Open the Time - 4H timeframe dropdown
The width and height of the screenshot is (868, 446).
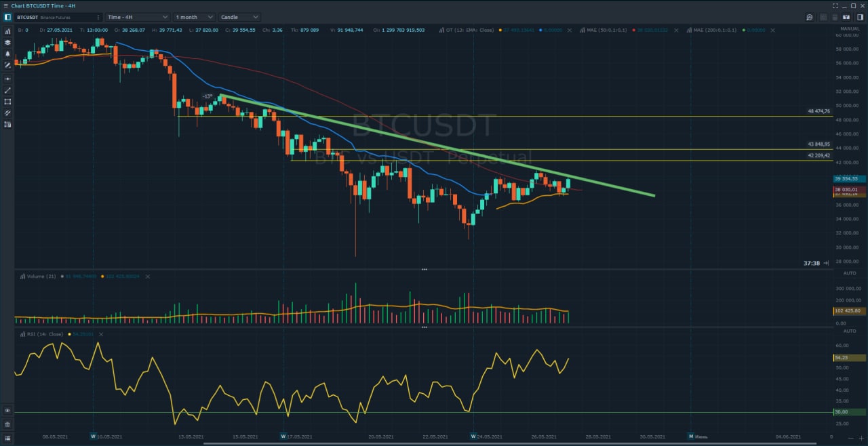138,17
